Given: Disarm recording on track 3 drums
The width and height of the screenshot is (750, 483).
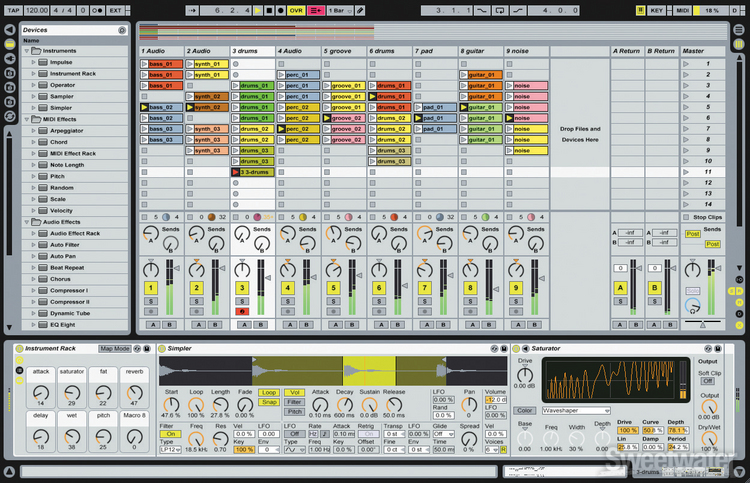Looking at the screenshot, I should [x=242, y=311].
